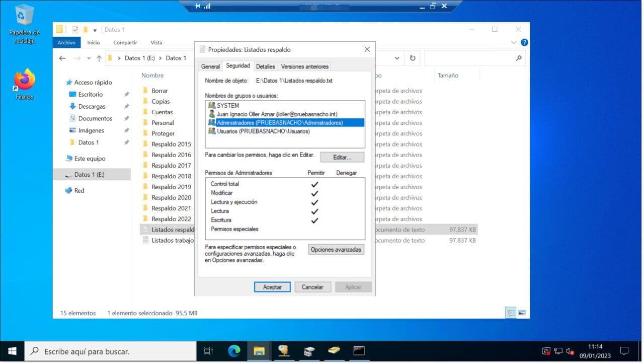Viewport: 644px width, 364px height.
Task: Open the Command Prompt taskbar icon
Action: coord(359,351)
